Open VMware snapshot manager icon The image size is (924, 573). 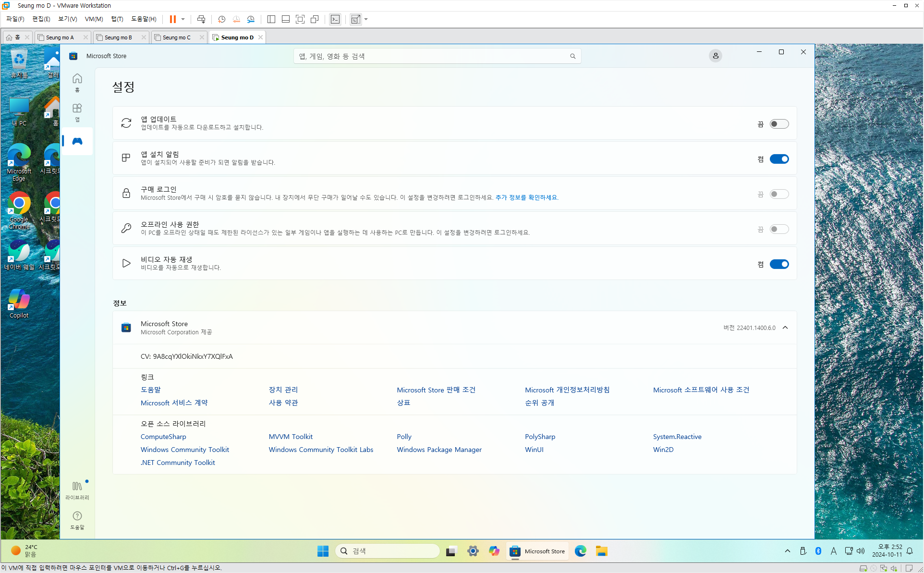(x=251, y=19)
